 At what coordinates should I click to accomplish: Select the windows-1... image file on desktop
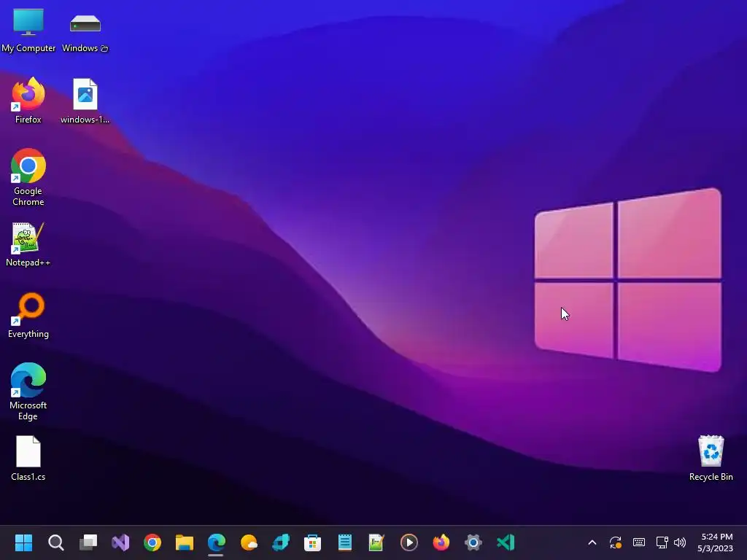85,101
